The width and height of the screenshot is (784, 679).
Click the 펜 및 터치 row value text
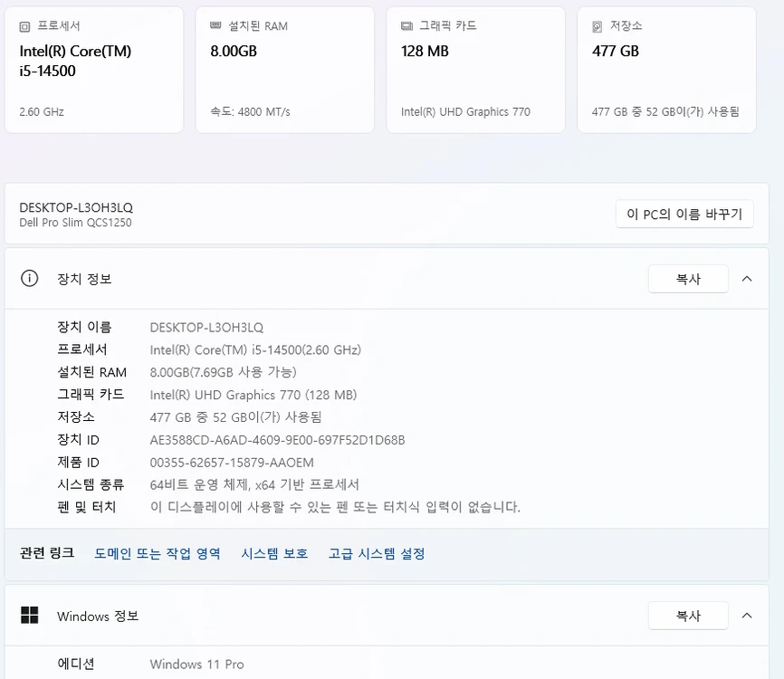[335, 507]
